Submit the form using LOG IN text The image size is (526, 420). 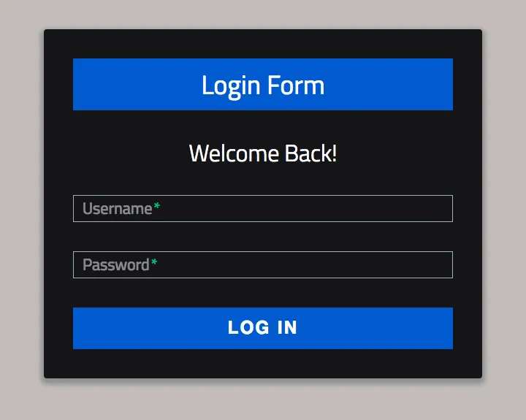tap(262, 328)
